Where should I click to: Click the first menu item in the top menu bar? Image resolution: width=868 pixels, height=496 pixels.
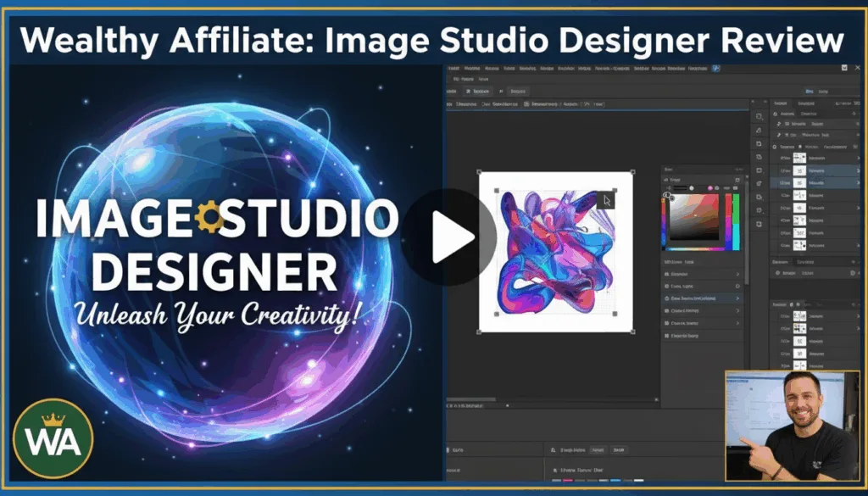click(x=453, y=68)
